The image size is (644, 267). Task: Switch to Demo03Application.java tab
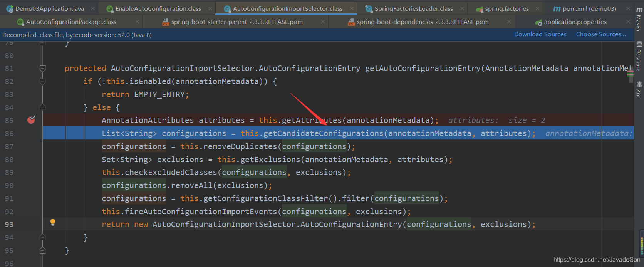point(50,8)
